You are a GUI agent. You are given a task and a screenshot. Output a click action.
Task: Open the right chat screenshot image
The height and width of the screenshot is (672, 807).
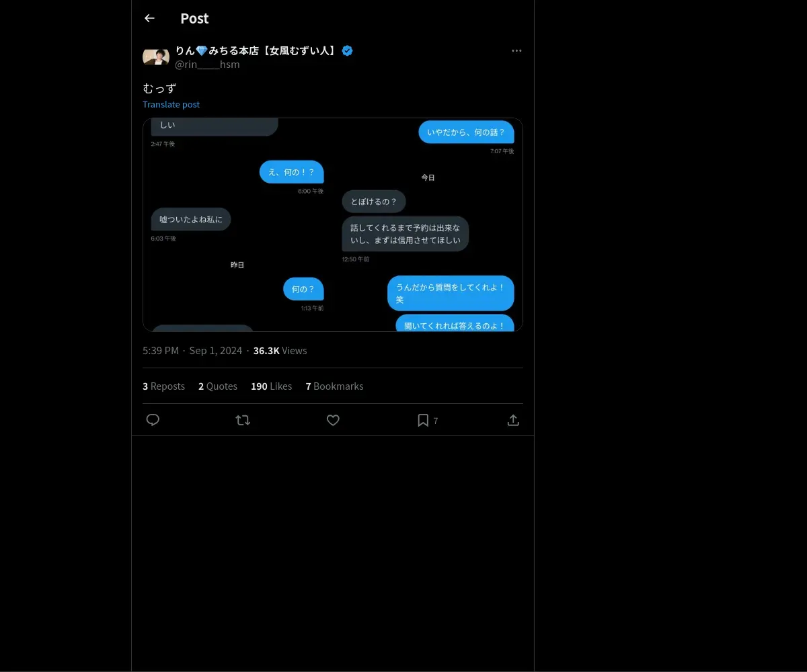point(428,224)
